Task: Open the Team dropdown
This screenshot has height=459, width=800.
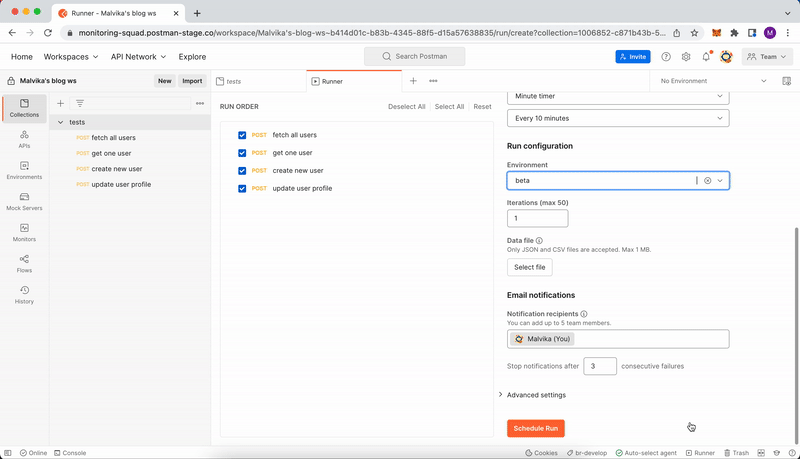Action: pos(767,57)
